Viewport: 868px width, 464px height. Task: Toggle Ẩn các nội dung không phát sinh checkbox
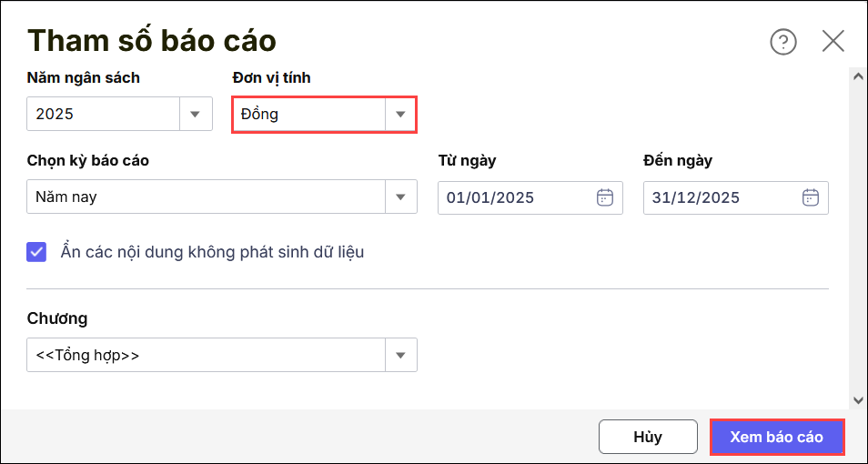click(36, 252)
